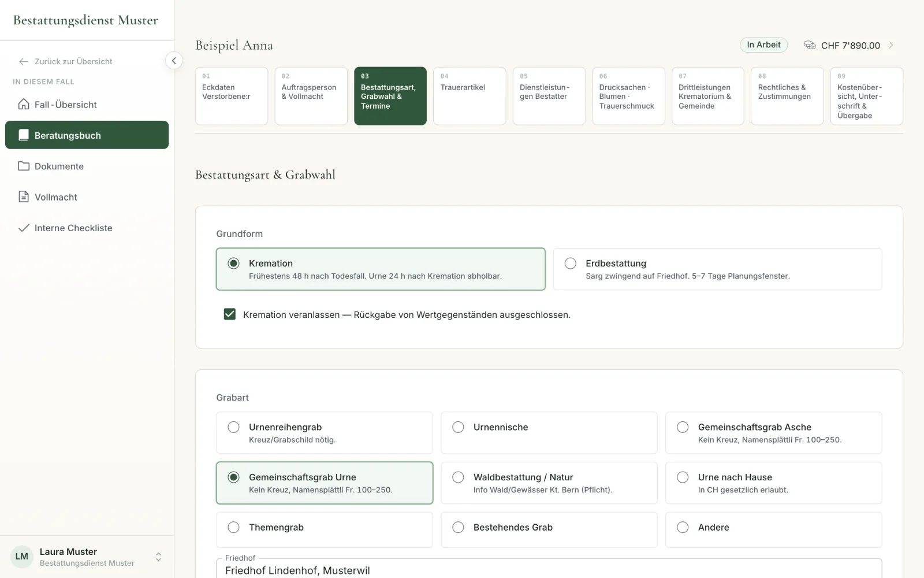
Task: Click the coins icon beside CHF 7'890.00
Action: point(810,45)
